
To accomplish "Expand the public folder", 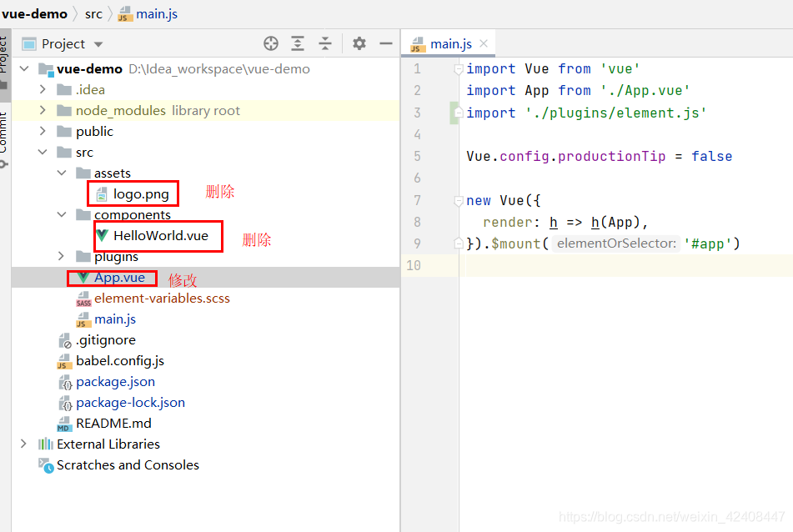I will tap(43, 131).
